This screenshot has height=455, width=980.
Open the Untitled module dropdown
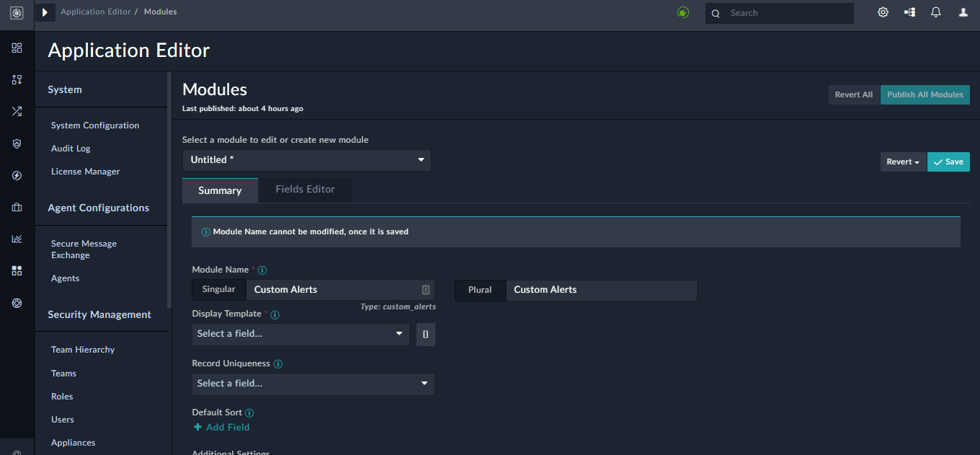306,159
